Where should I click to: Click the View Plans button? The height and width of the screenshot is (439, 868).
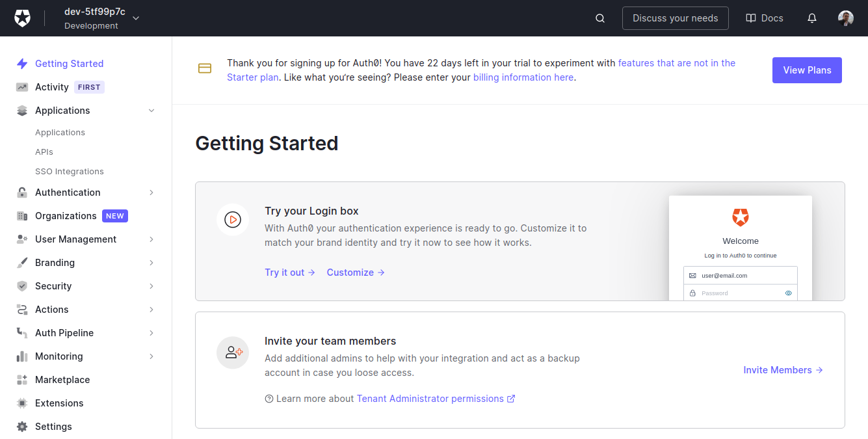[807, 70]
